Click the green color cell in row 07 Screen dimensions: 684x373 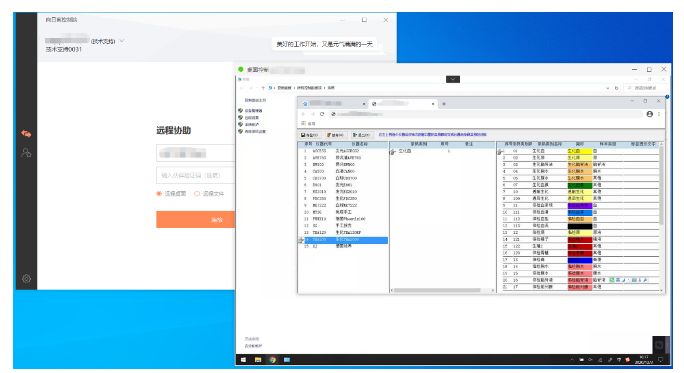click(x=579, y=185)
